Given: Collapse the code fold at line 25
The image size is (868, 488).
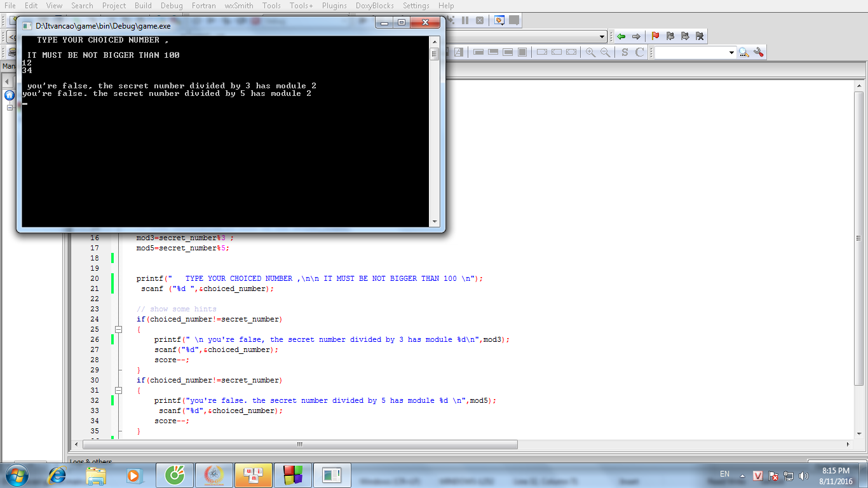Looking at the screenshot, I should tap(118, 329).
